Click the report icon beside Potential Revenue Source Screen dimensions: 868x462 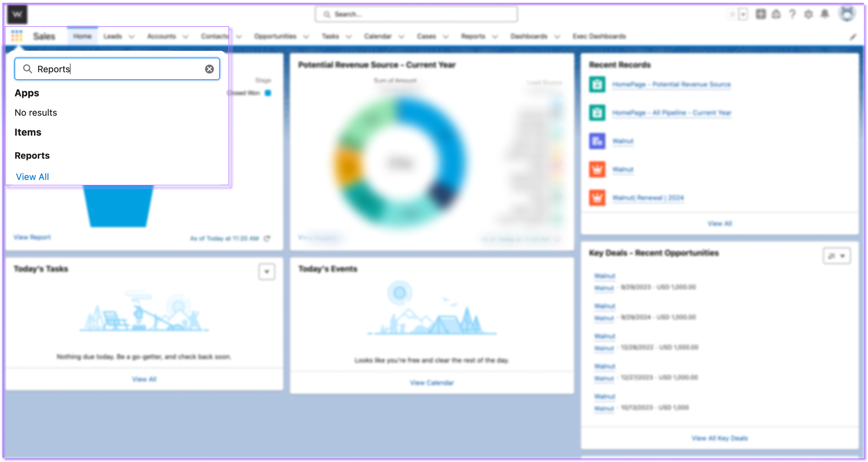597,84
